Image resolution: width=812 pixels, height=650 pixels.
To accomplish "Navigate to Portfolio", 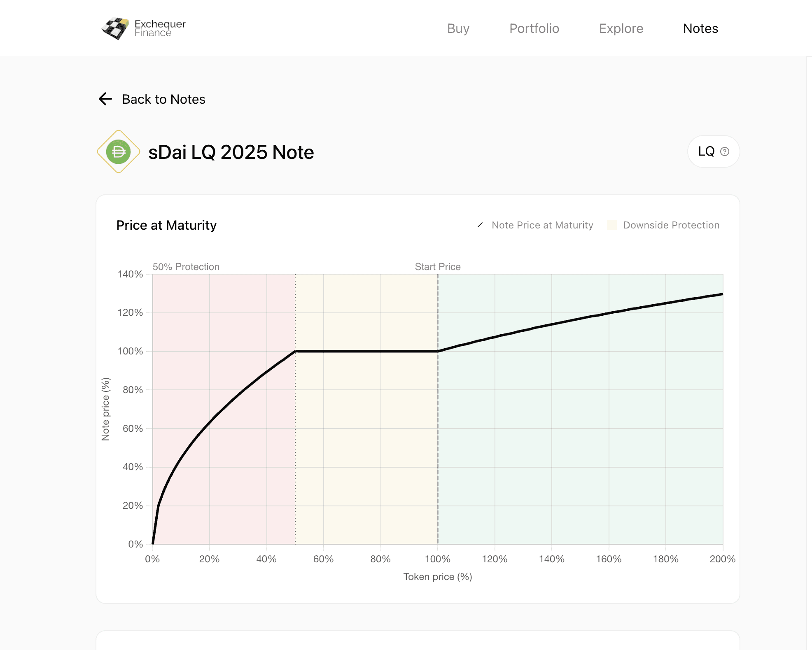I will coord(534,28).
